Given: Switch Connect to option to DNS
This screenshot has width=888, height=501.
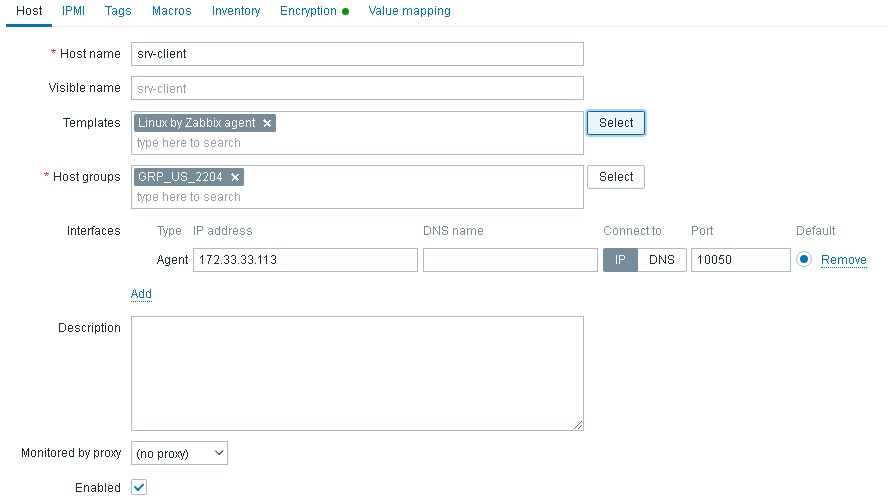Looking at the screenshot, I should click(x=661, y=260).
